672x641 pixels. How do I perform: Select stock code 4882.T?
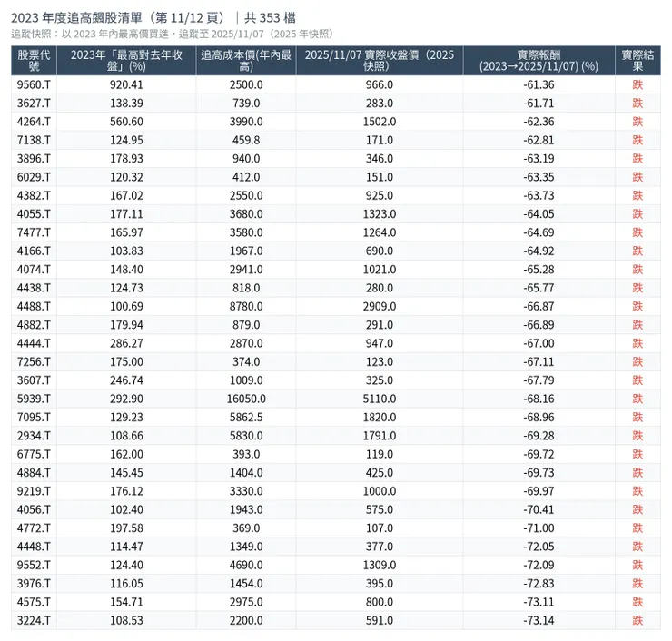tap(34, 325)
